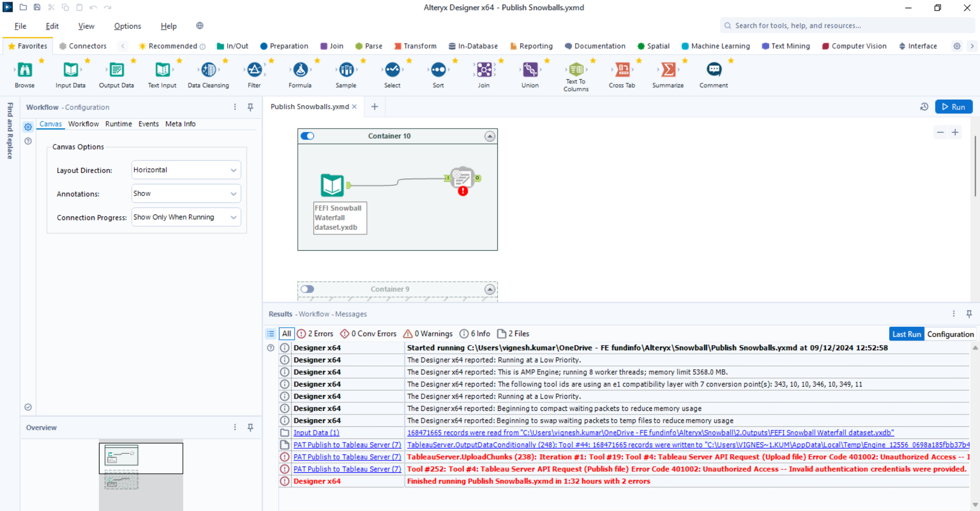Run the workflow
Image resolution: width=980 pixels, height=511 pixels.
point(953,107)
